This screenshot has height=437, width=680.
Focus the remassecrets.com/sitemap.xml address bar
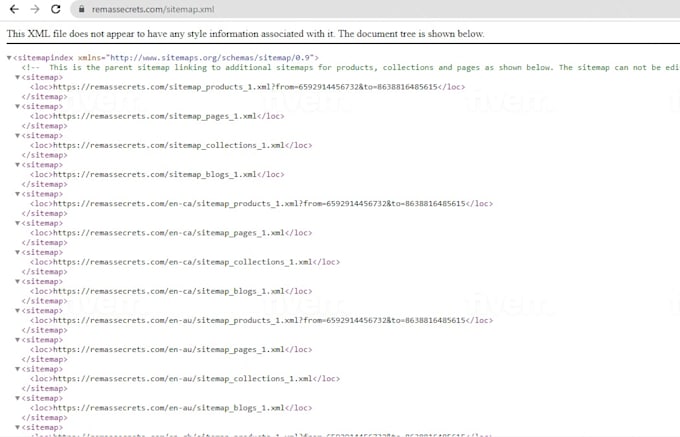[375, 9]
